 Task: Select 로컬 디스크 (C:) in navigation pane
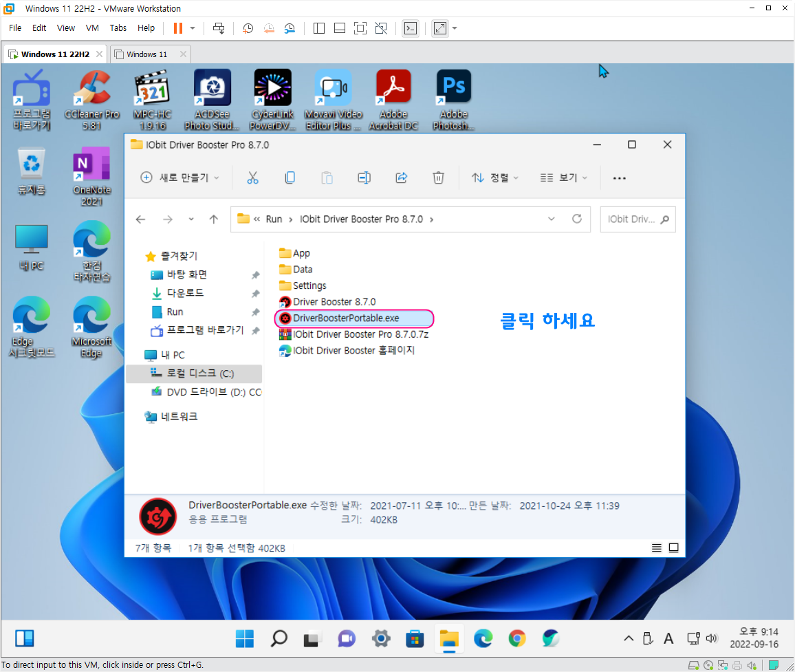pos(193,373)
